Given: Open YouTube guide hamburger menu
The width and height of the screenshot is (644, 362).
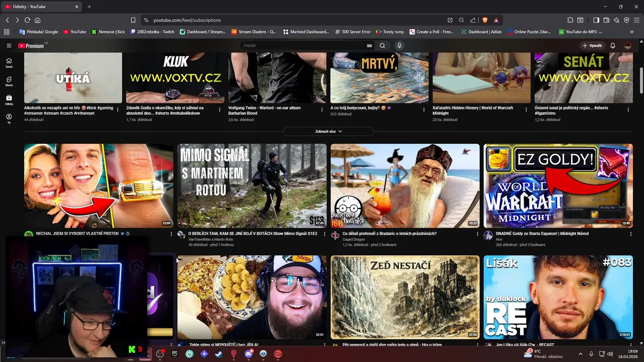Looking at the screenshot, I should pyautogui.click(x=9, y=45).
